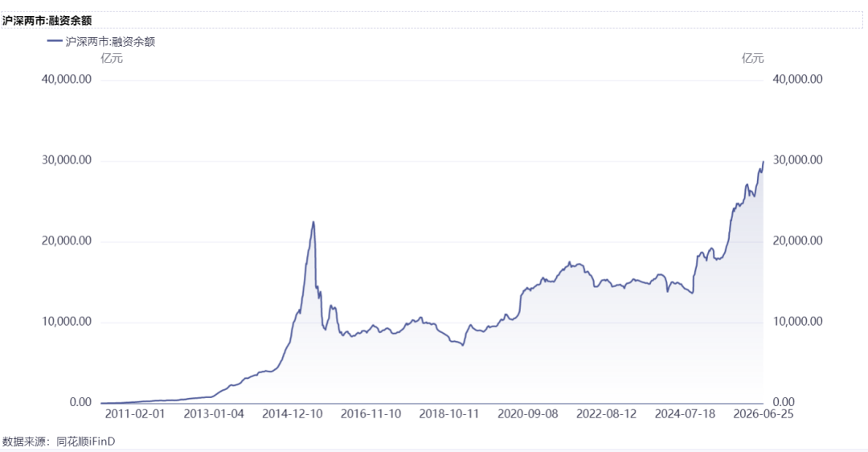Click left axis value 10,000.00
The width and height of the screenshot is (868, 452).
pos(67,322)
